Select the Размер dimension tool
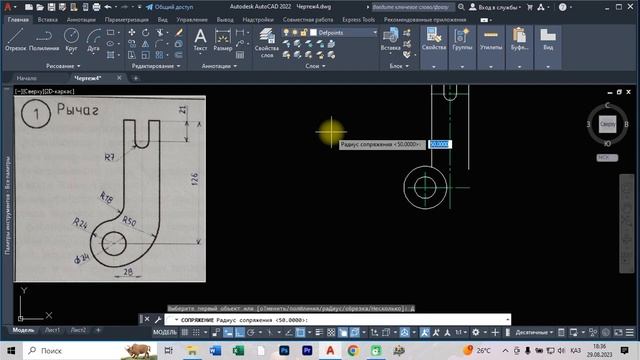This screenshot has width=640, height=360. pyautogui.click(x=222, y=39)
